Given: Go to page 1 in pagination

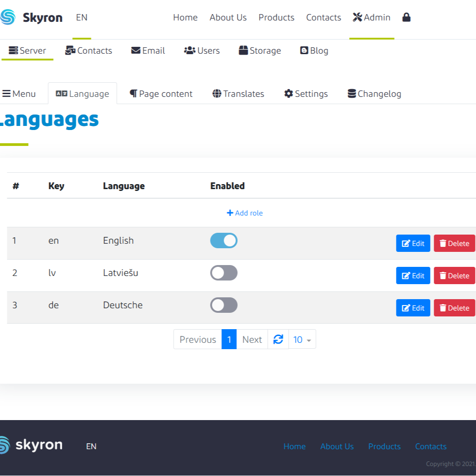Looking at the screenshot, I should click(229, 339).
